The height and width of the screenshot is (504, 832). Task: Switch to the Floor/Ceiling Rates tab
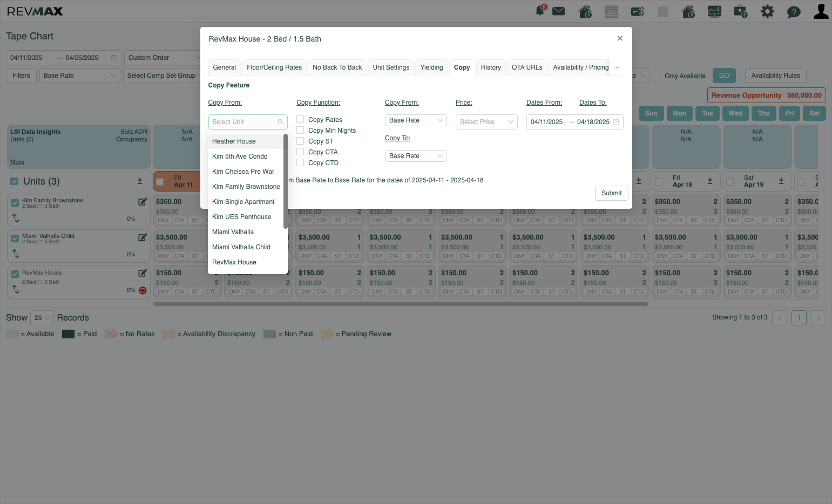(274, 67)
